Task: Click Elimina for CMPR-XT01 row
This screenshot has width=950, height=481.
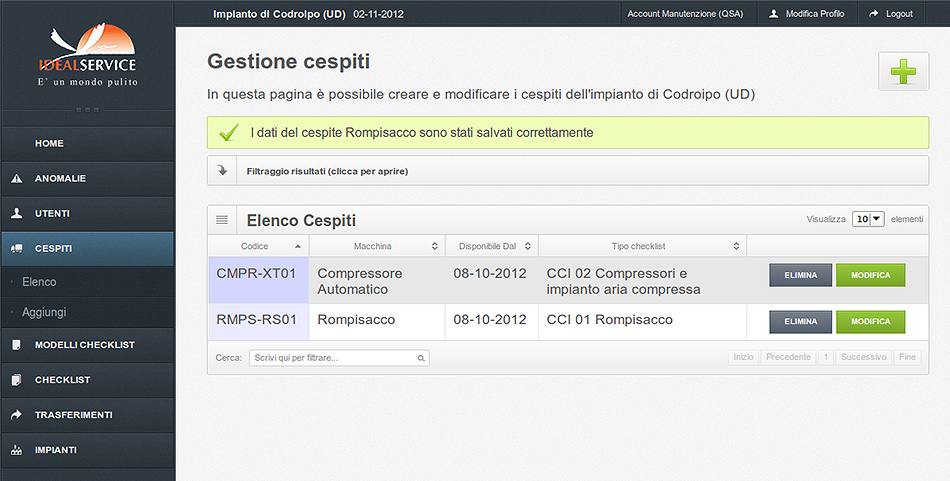Action: (x=801, y=275)
